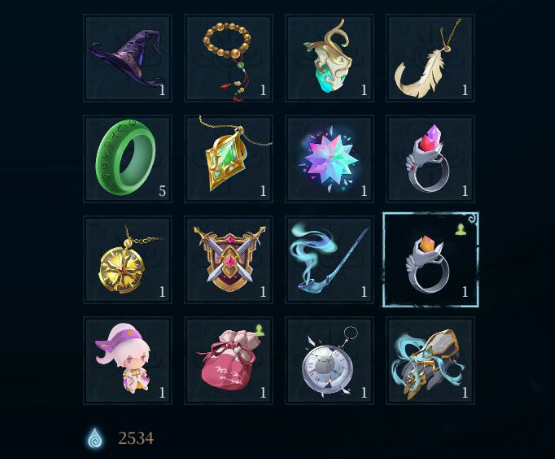Image resolution: width=555 pixels, height=459 pixels.
Task: Select the wooden prayer bead bracelet
Action: (228, 58)
